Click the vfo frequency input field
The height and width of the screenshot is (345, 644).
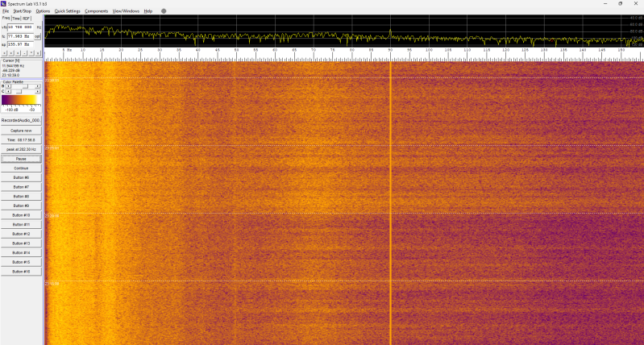click(x=20, y=27)
